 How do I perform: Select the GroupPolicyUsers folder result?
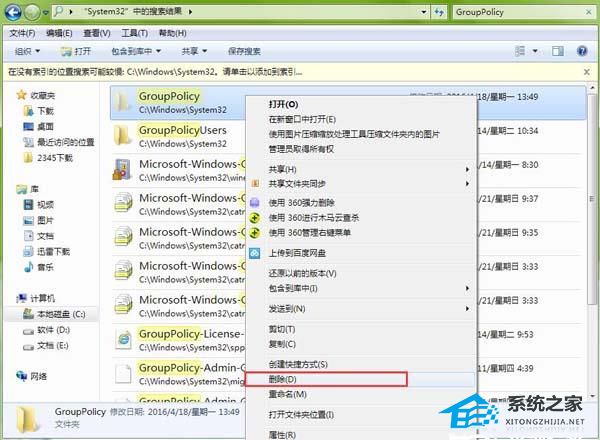[x=179, y=137]
